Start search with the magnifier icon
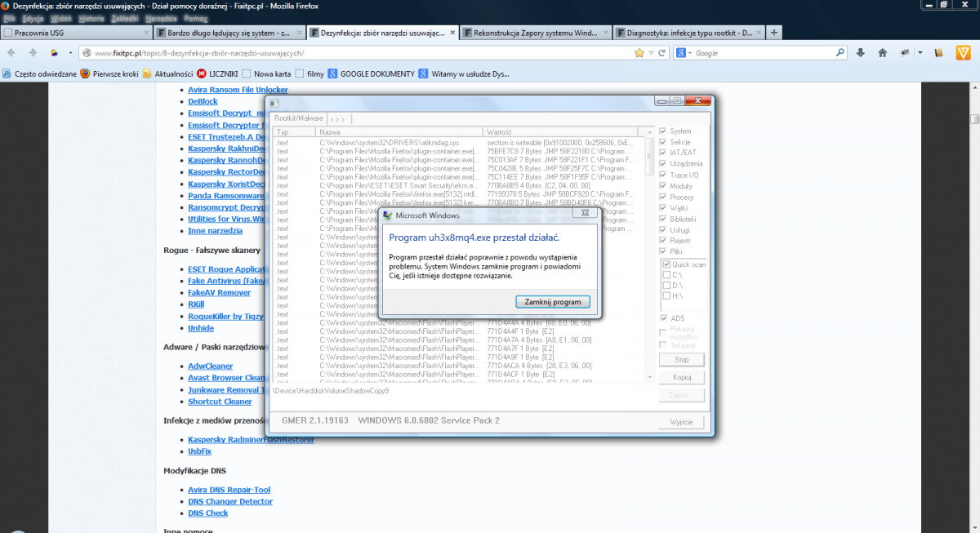Viewport: 980px width, 533px height. tap(840, 52)
